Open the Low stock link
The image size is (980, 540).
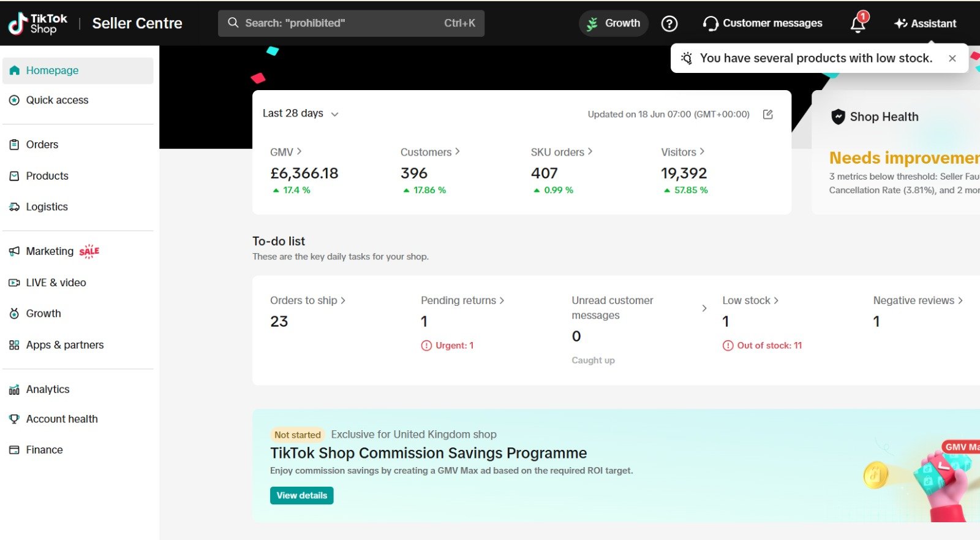click(750, 300)
